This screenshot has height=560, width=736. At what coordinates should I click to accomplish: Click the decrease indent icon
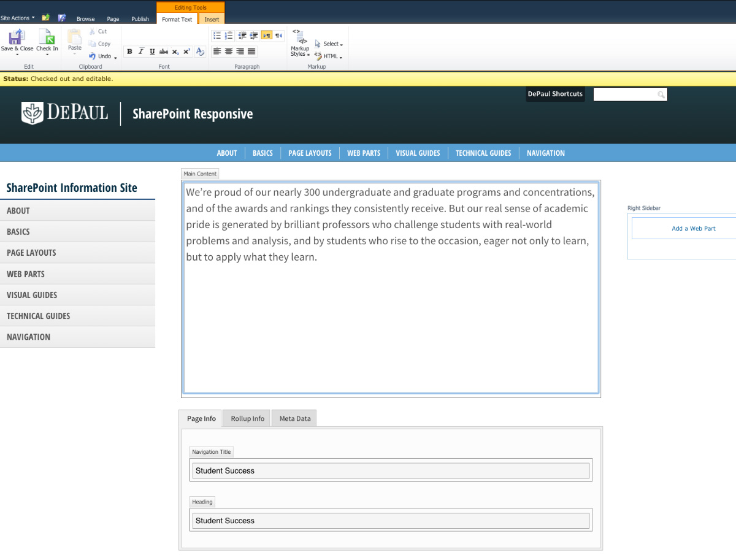point(242,35)
